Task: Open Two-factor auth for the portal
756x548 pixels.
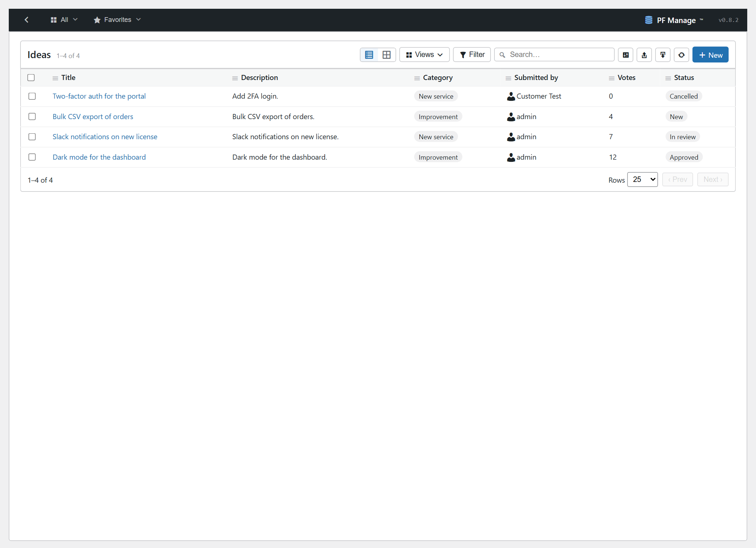Action: coord(99,96)
